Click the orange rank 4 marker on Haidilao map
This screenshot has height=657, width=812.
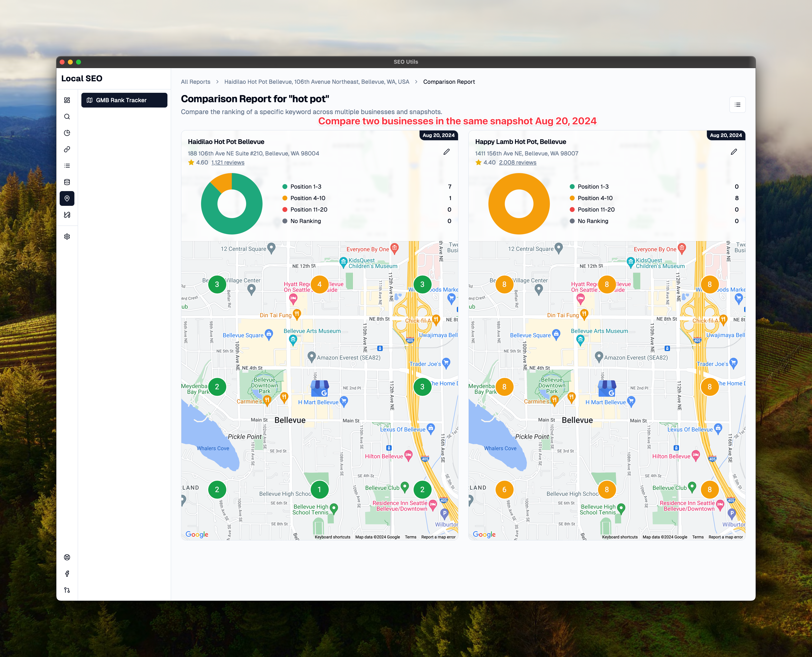pyautogui.click(x=319, y=285)
